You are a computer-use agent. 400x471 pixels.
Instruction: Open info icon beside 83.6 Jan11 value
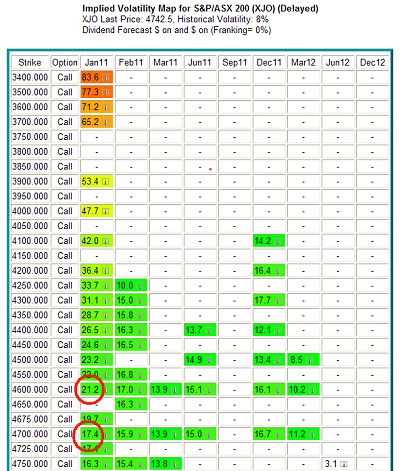pyautogui.click(x=106, y=78)
